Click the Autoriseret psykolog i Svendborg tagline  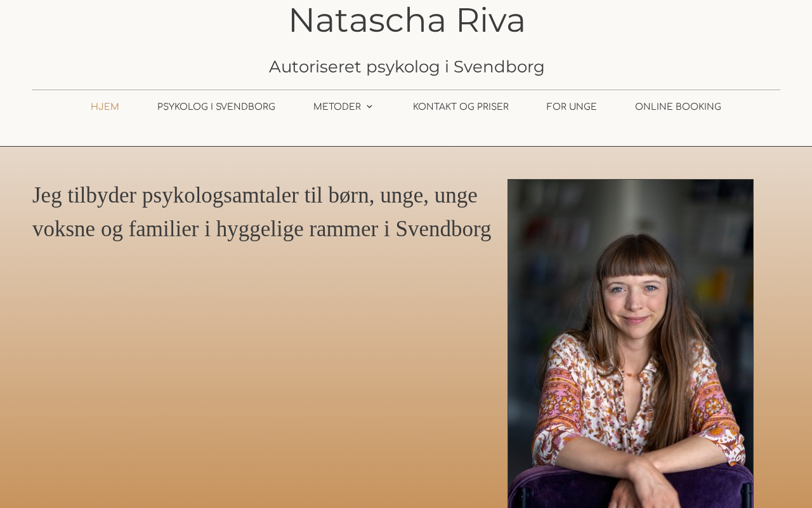point(407,67)
